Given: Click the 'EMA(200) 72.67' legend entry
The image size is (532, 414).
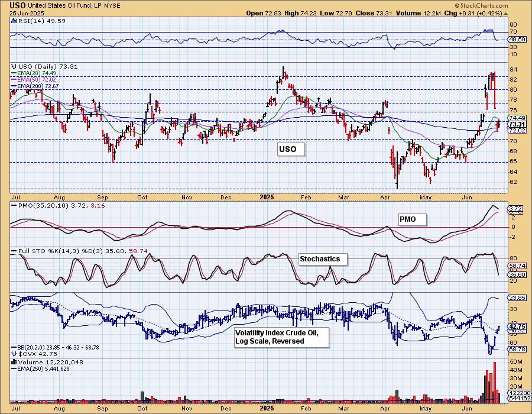Looking at the screenshot, I should coord(35,86).
